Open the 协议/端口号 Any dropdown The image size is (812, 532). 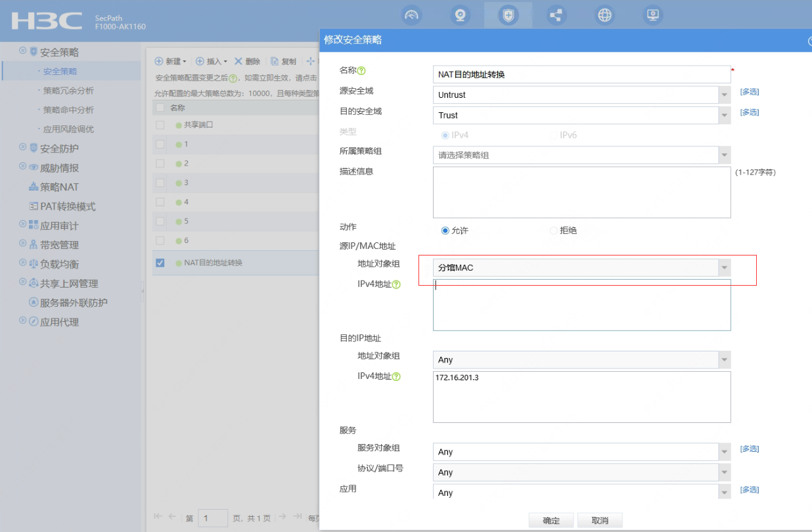[x=724, y=472]
